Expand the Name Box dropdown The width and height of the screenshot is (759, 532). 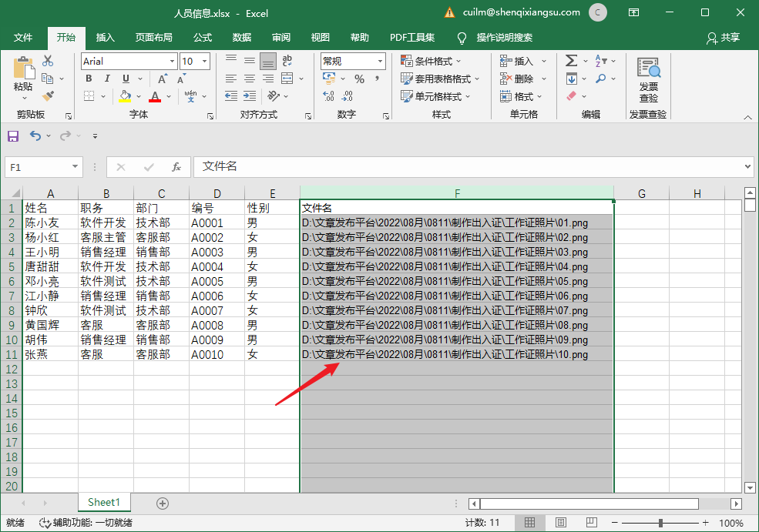[75, 167]
